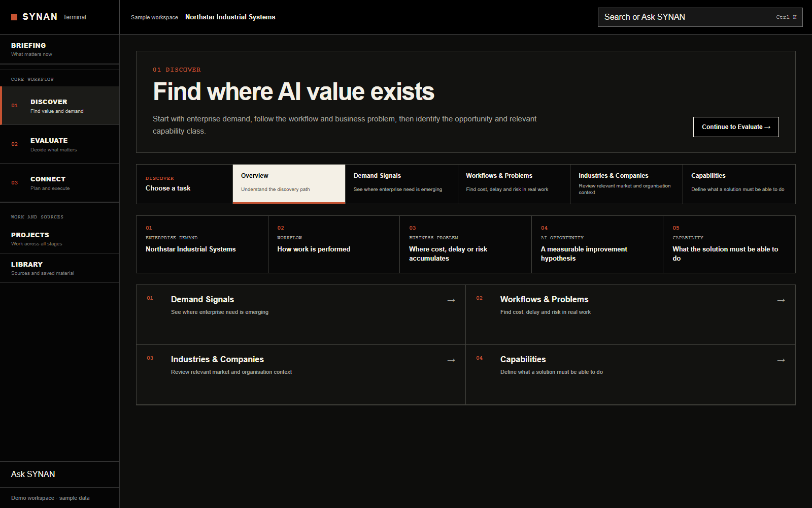
Task: Click 'Sample workspace' breadcrumb text
Action: [154, 17]
